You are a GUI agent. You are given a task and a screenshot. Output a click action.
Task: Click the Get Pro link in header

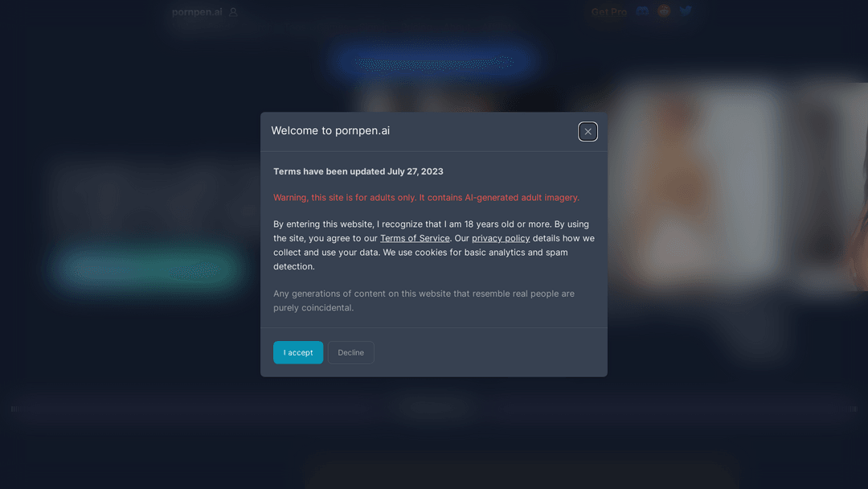point(609,11)
